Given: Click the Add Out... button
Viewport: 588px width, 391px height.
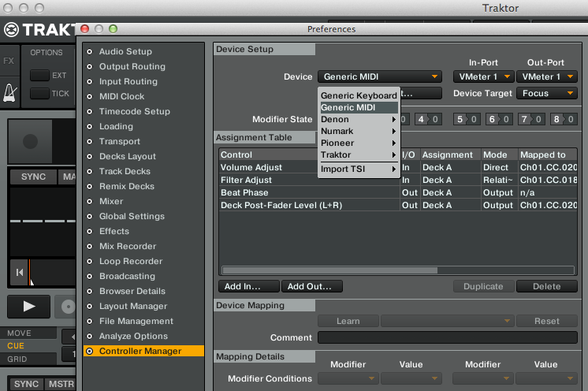Looking at the screenshot, I should pos(312,286).
